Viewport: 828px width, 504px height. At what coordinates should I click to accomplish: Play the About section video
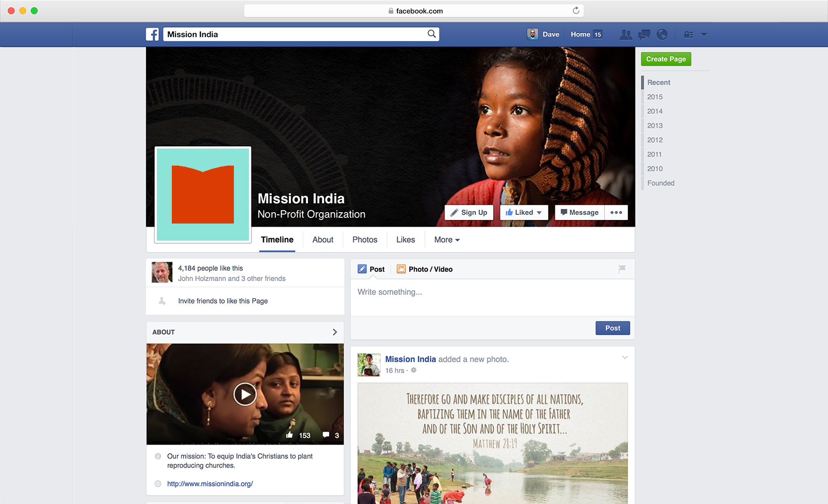[x=245, y=394]
